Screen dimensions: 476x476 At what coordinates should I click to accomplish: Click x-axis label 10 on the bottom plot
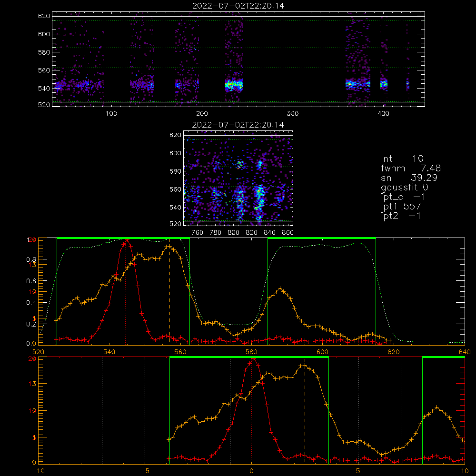pos(465,471)
